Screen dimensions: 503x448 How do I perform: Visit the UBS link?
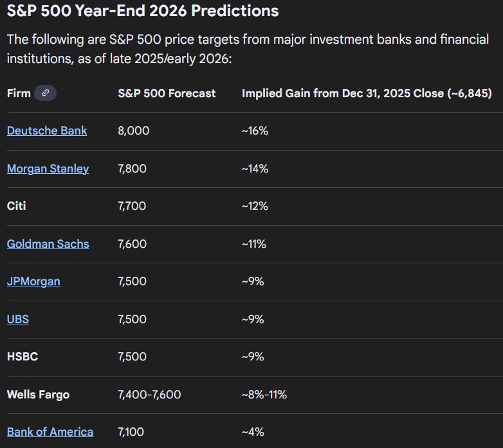pyautogui.click(x=18, y=319)
